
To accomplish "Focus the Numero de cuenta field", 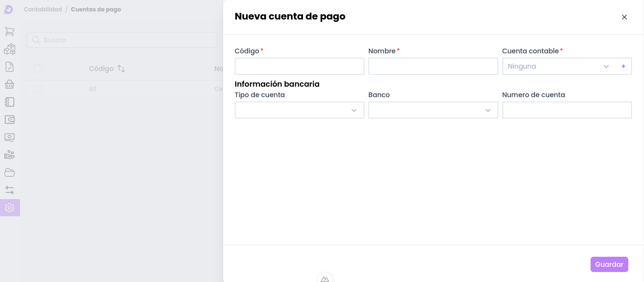I will [567, 110].
